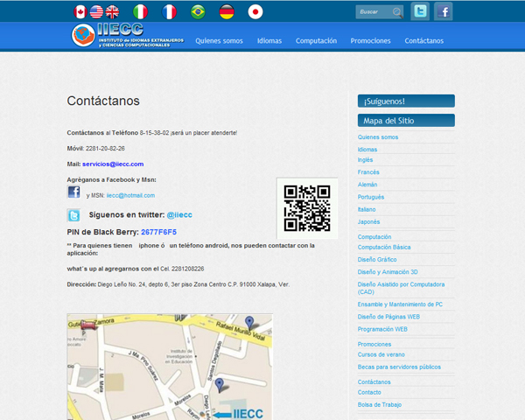525x420 pixels.
Task: Click the QR code image
Action: coord(307,207)
